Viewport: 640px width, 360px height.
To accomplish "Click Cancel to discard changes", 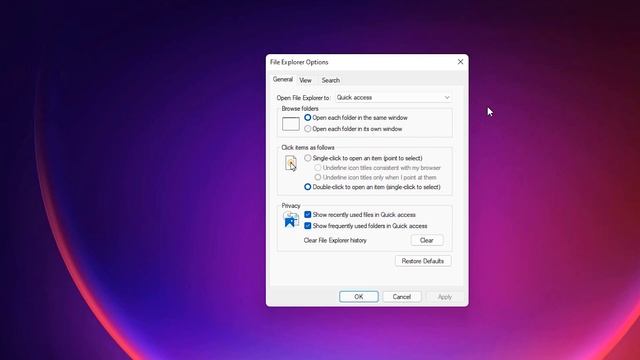I will [x=402, y=297].
